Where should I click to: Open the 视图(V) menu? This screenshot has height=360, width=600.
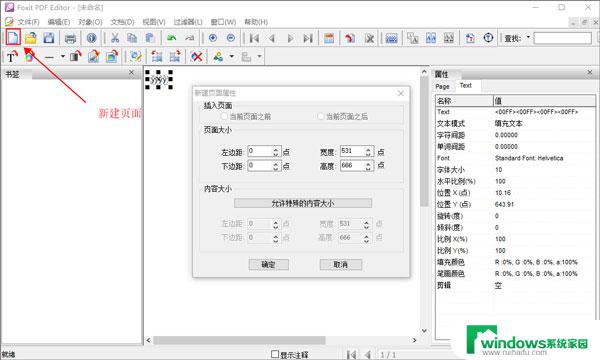pos(154,22)
